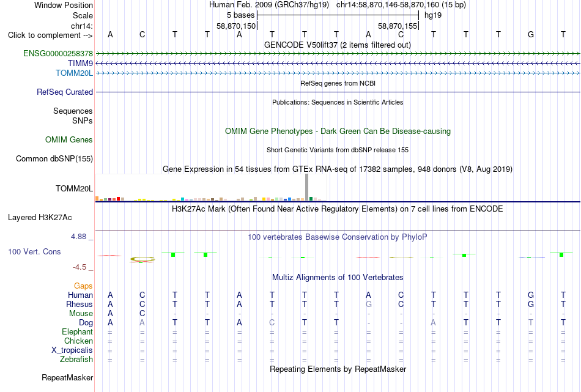Click the chr14:58,870,146-58,870,160 (15 bp) position text
Viewport: 581px width, 392px height.
pos(401,5)
